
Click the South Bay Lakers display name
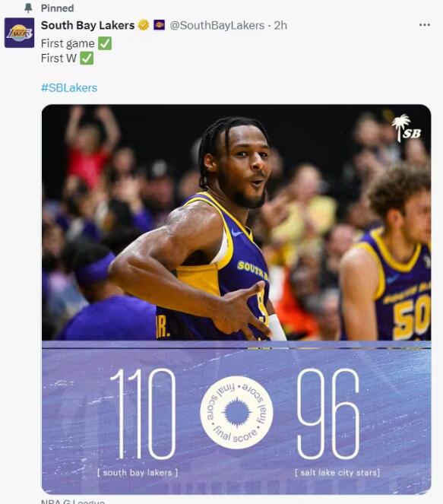87,25
